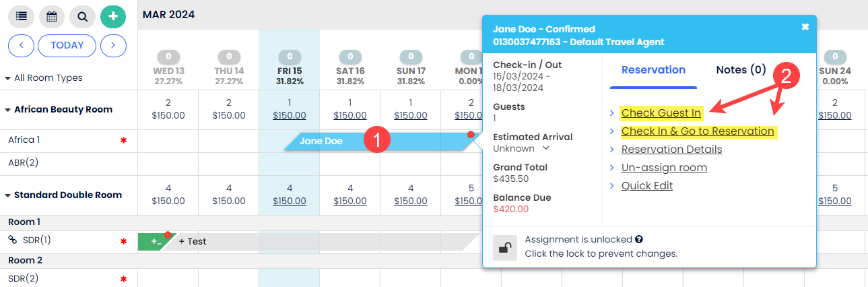Click the link icon beside SDR(1)
Viewport: 868px width, 287px height.
(x=12, y=240)
